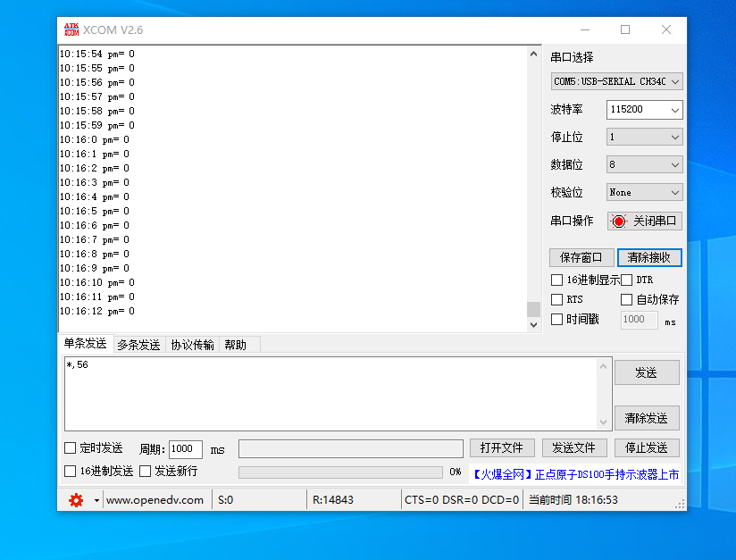The height and width of the screenshot is (560, 736).
Task: Toggle the RTS checkbox
Action: [556, 299]
